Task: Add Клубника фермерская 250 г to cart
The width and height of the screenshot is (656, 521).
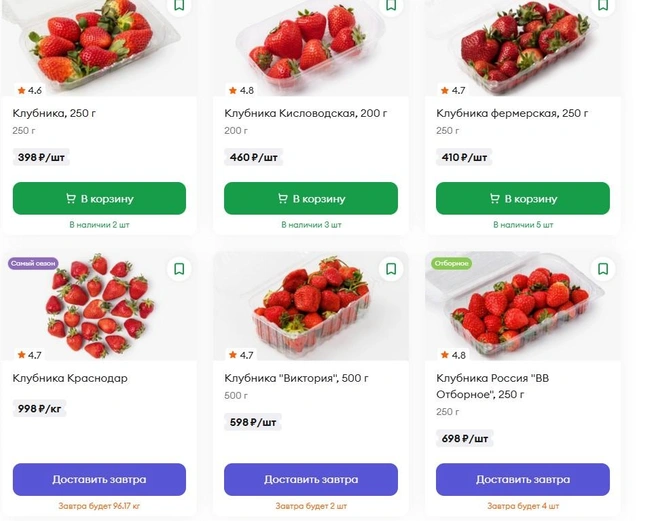Action: pyautogui.click(x=523, y=198)
